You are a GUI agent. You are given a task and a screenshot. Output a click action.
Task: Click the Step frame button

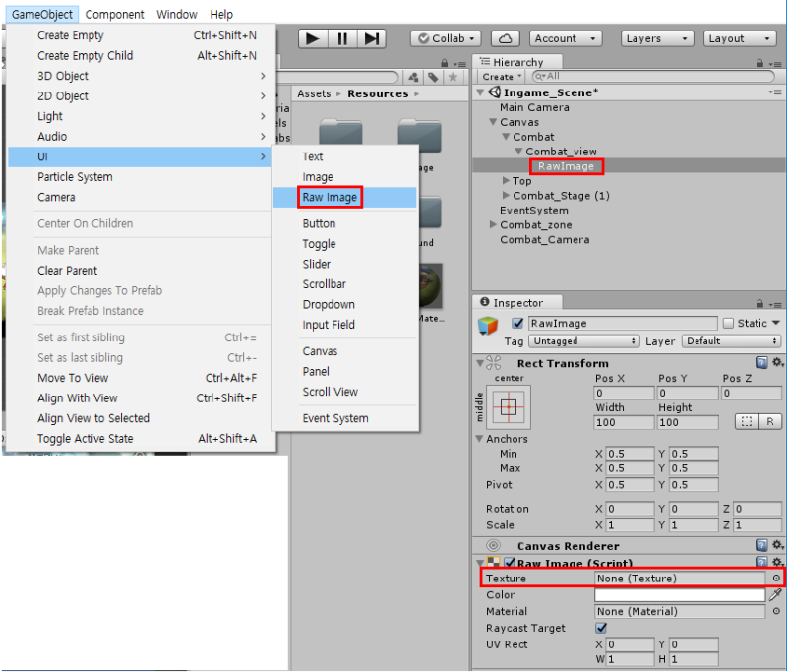371,37
